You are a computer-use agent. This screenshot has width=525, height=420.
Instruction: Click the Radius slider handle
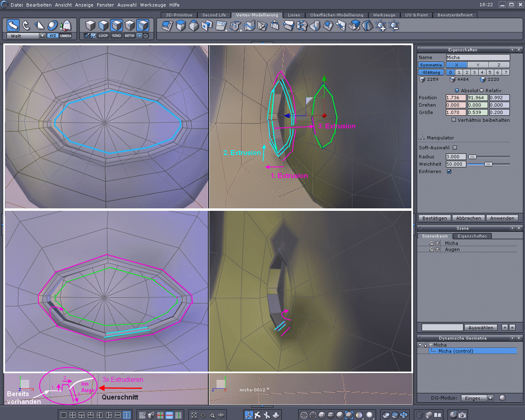point(472,157)
